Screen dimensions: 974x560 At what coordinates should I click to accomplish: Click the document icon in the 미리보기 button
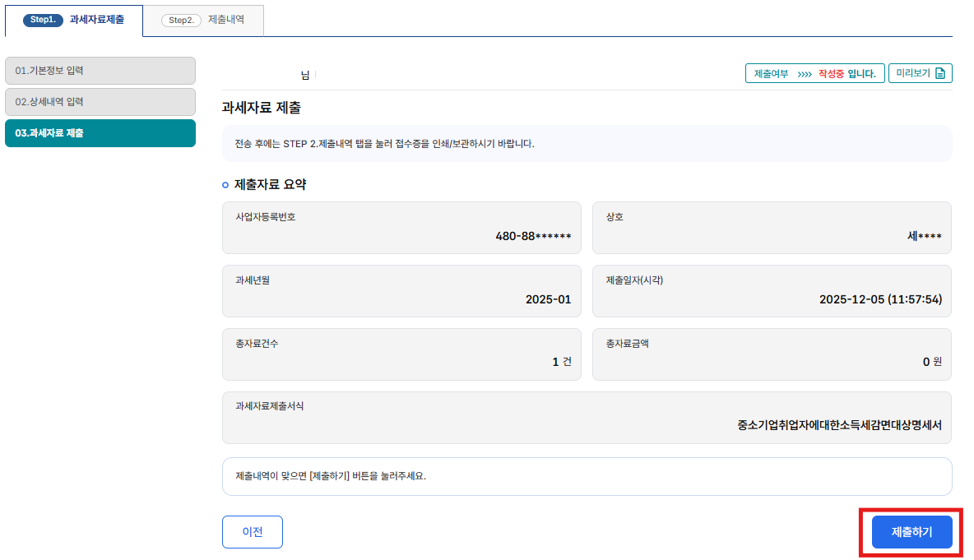940,74
